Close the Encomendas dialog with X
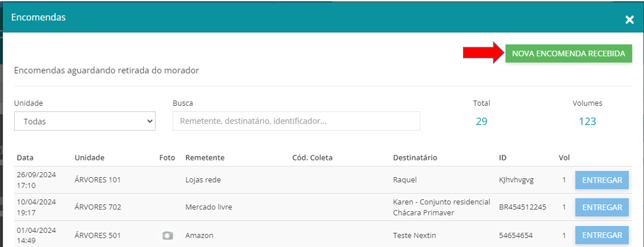Screen dimensions: 644x247 click(629, 20)
